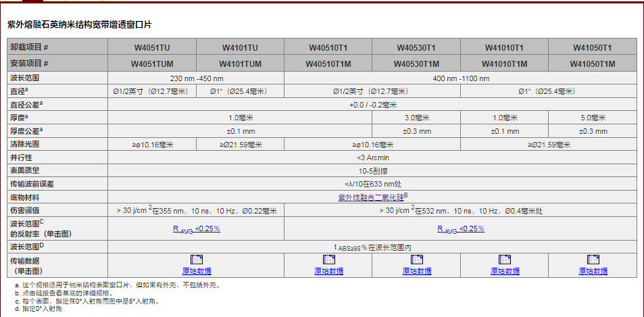Image resolution: width=644 pixels, height=317 pixels.
Task: Open the 原始数据 link in the W41050T1 column
Action: click(593, 271)
